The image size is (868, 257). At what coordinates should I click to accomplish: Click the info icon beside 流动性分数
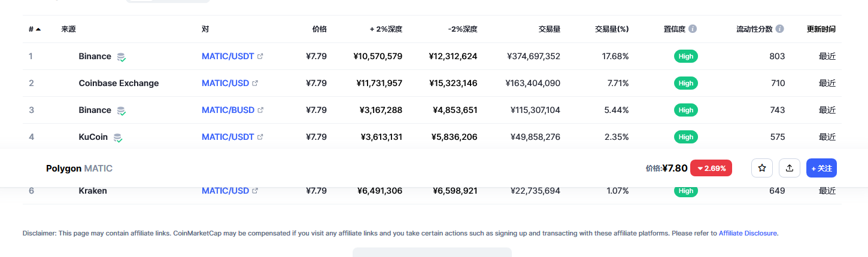coord(779,29)
